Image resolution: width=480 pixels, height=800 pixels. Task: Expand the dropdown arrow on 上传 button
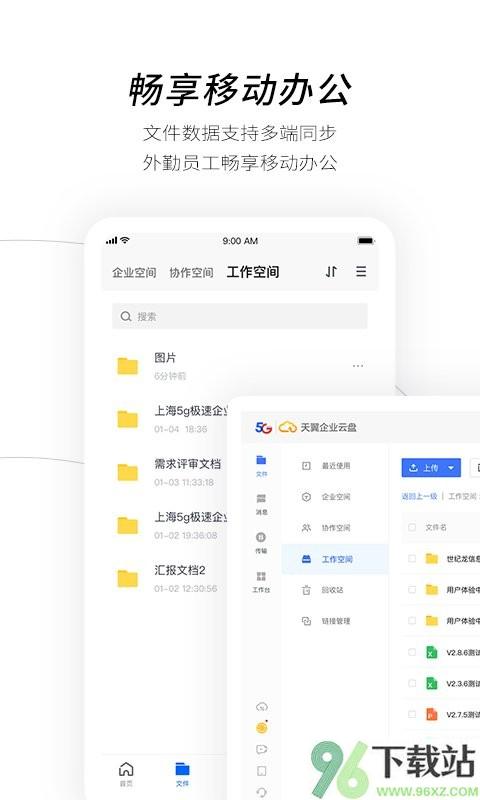(x=451, y=467)
